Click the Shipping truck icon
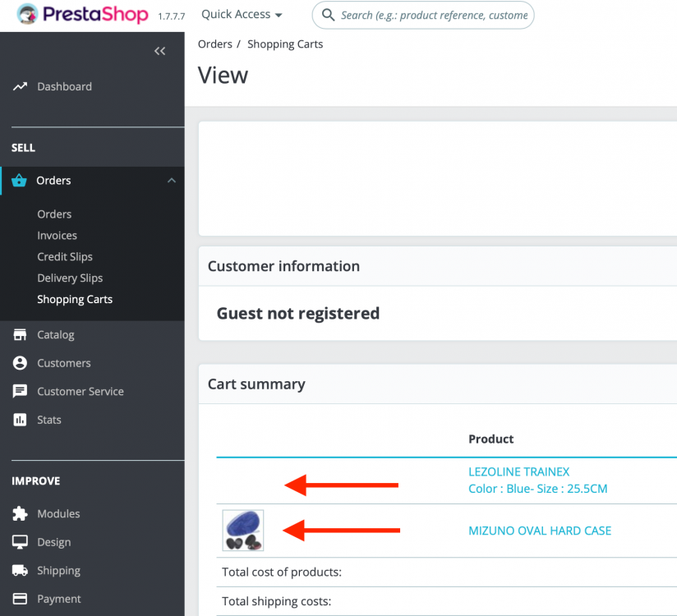Viewport: 677px width, 616px height. coord(20,571)
